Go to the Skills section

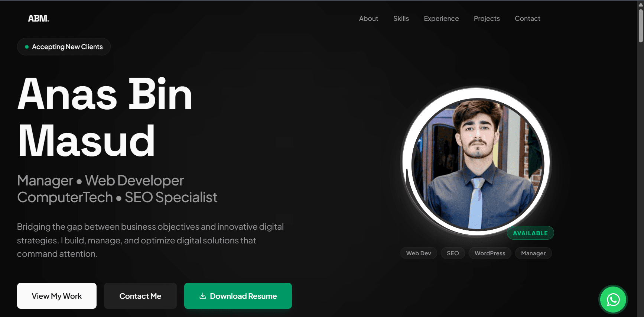click(401, 19)
